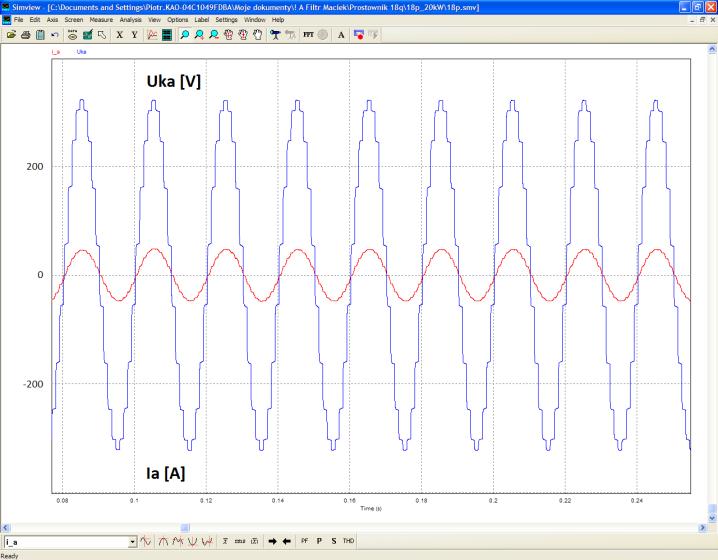The image size is (718, 560).
Task: Click the horizontal scrollbar thumb
Action: point(185,528)
